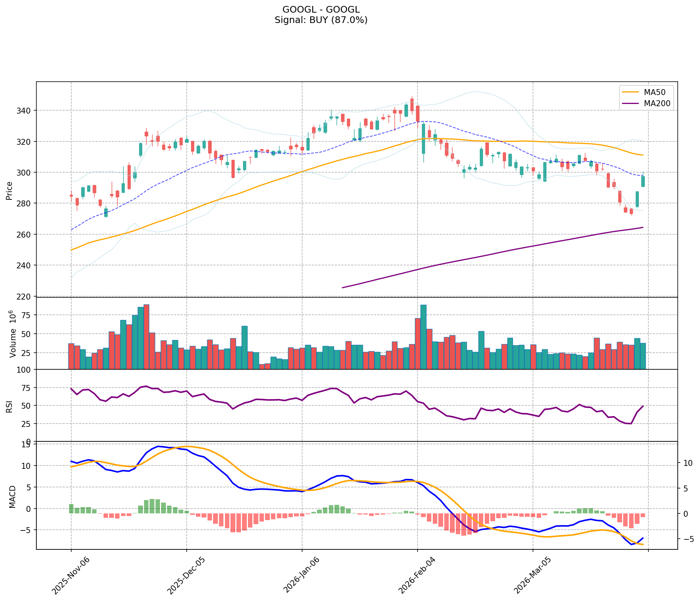Click the tallest volume bar in early February
The height and width of the screenshot is (601, 700).
[423, 336]
